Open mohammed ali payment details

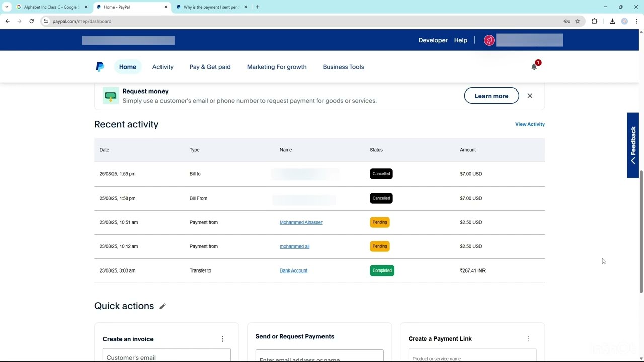[295, 246]
